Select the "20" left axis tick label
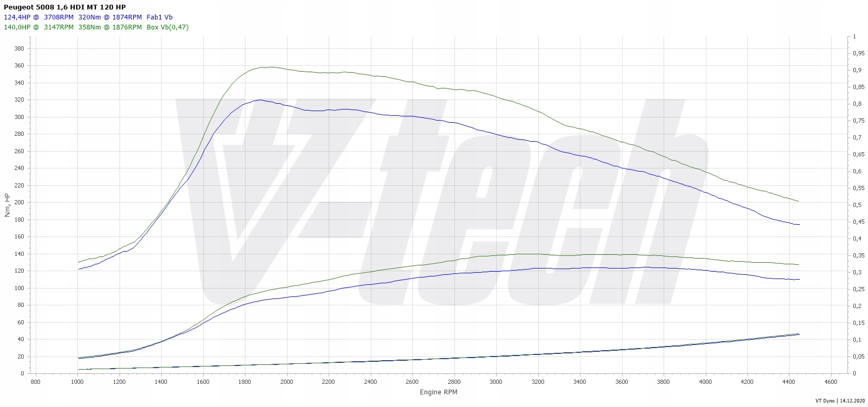 pos(21,356)
